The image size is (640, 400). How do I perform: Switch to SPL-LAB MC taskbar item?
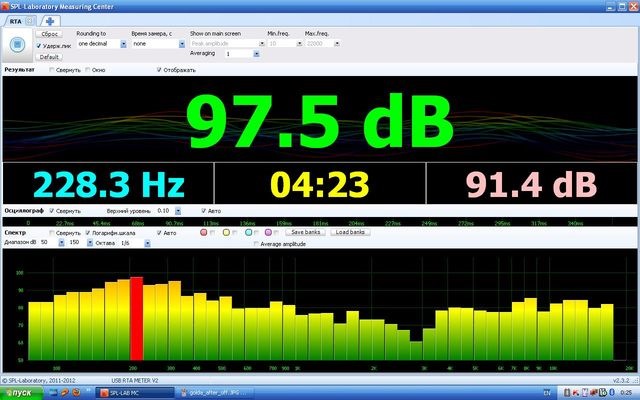point(135,393)
